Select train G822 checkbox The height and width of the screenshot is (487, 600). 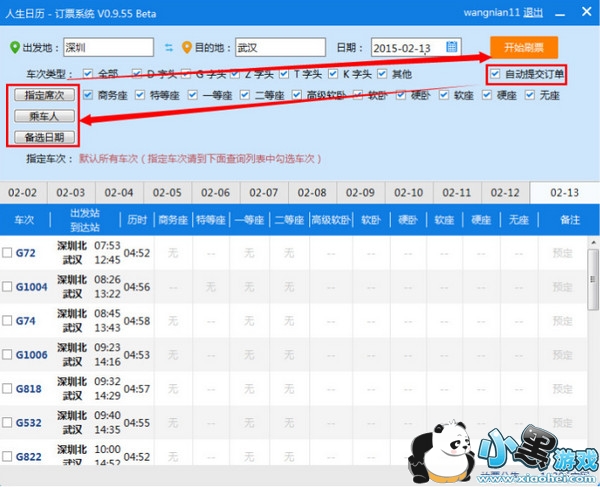tap(7, 456)
